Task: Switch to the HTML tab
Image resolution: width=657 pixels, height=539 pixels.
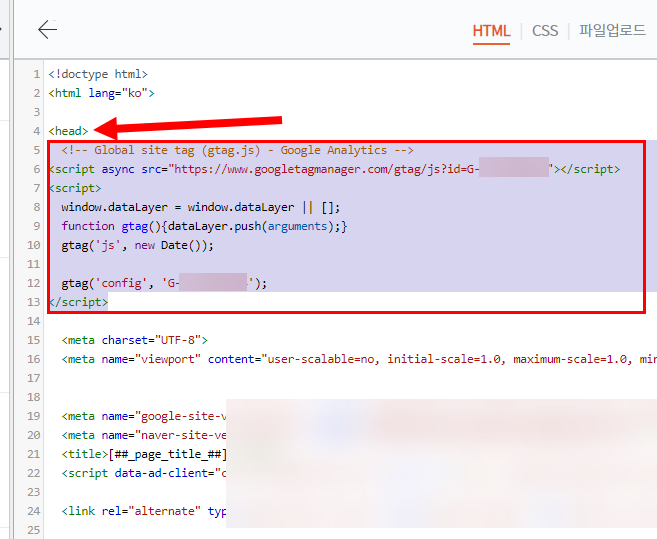Action: 491,31
